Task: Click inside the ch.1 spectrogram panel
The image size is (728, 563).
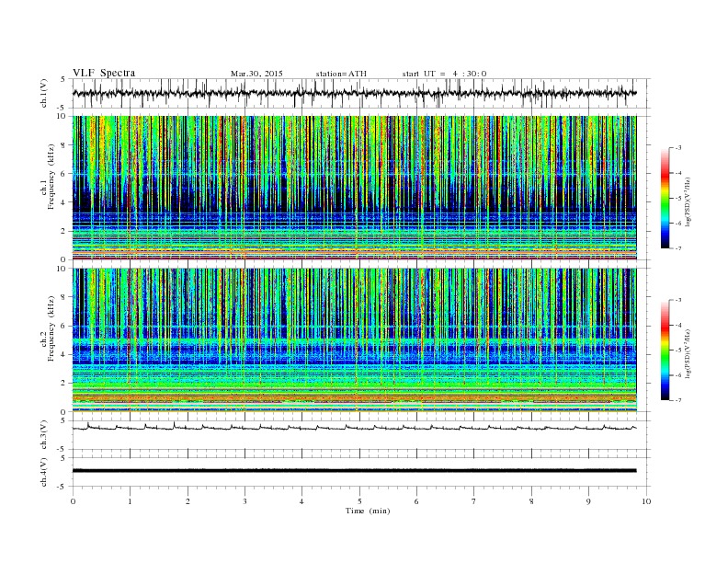Action: (x=354, y=188)
